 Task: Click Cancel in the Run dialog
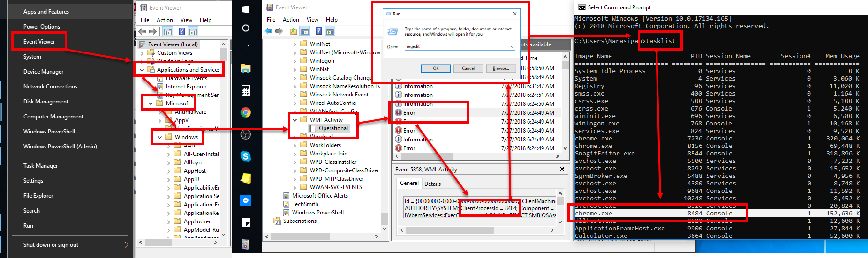pos(468,68)
